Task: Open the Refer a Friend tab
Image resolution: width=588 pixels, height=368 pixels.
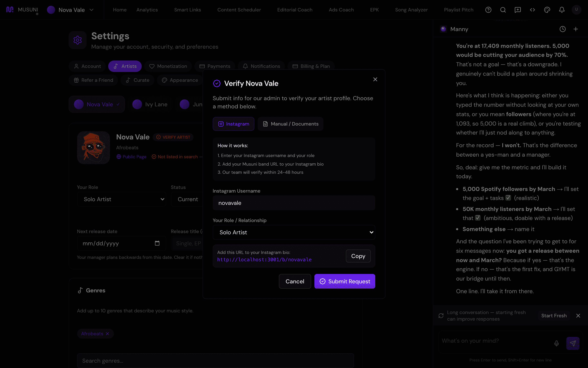Action: click(93, 80)
